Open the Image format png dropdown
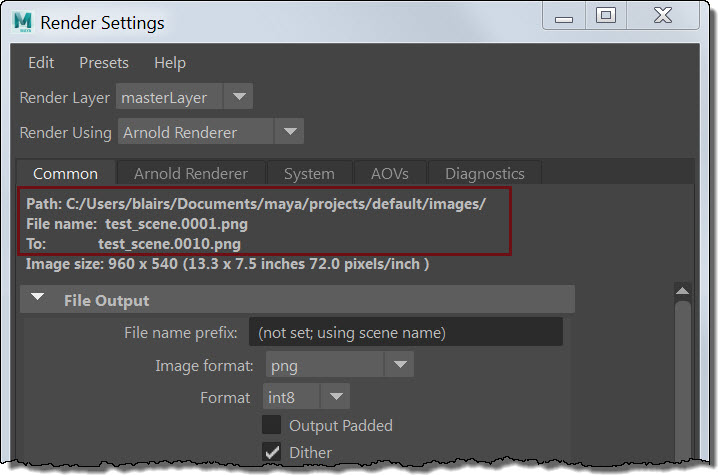Viewport: 718px width, 475px height. 338,365
